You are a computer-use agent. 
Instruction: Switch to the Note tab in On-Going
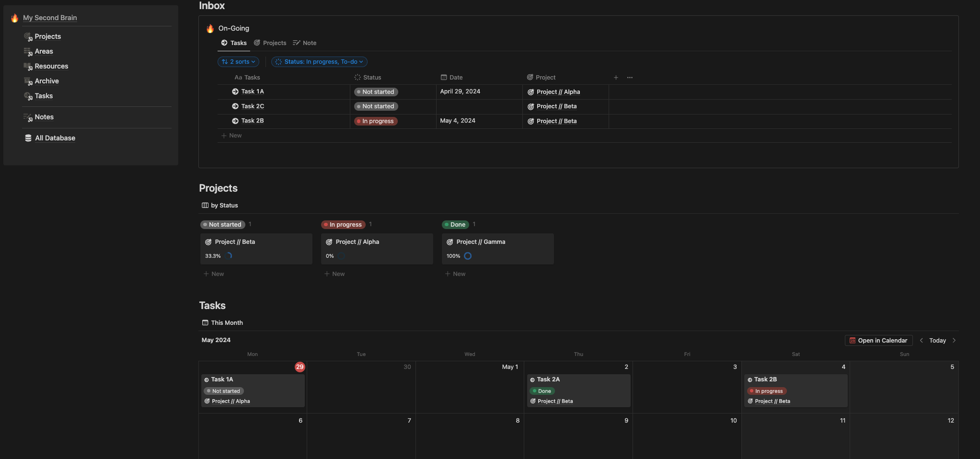305,43
